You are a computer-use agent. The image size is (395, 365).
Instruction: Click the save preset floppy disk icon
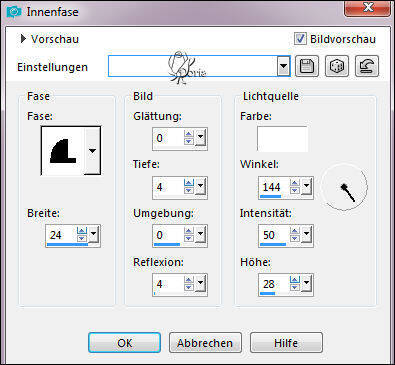coord(307,66)
